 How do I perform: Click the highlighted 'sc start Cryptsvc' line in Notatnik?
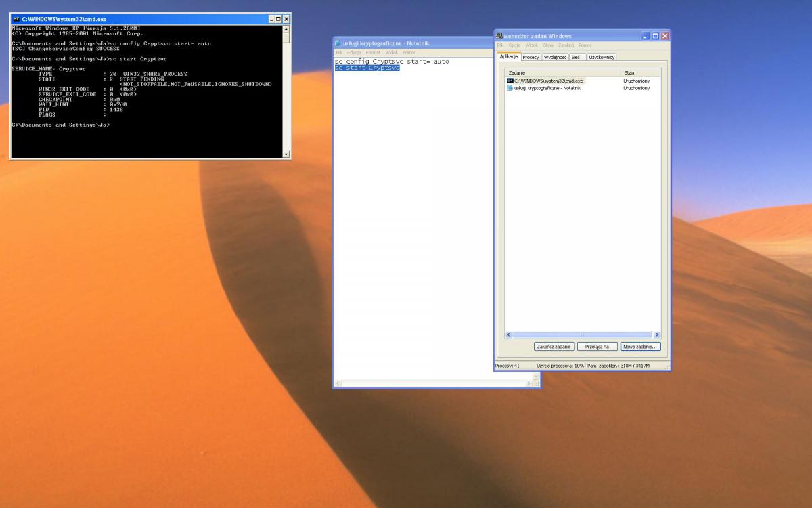coord(367,68)
